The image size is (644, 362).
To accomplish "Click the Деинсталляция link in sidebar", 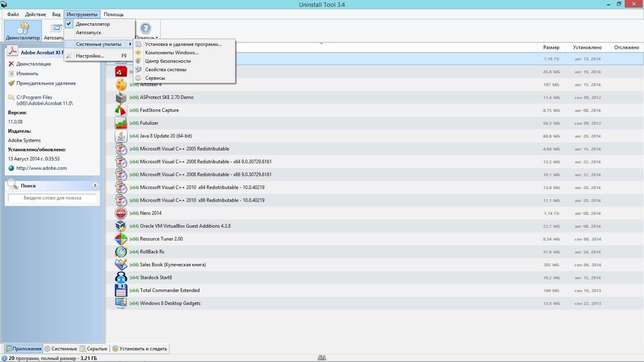I will point(33,64).
